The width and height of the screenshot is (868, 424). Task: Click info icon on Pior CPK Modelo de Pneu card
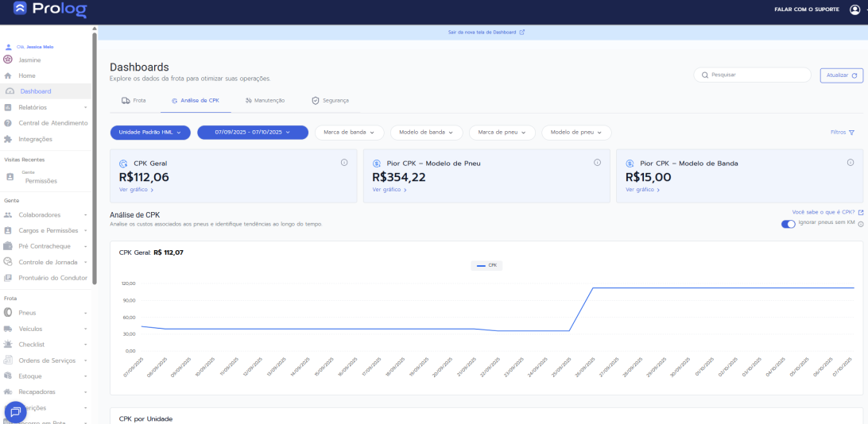tap(597, 163)
